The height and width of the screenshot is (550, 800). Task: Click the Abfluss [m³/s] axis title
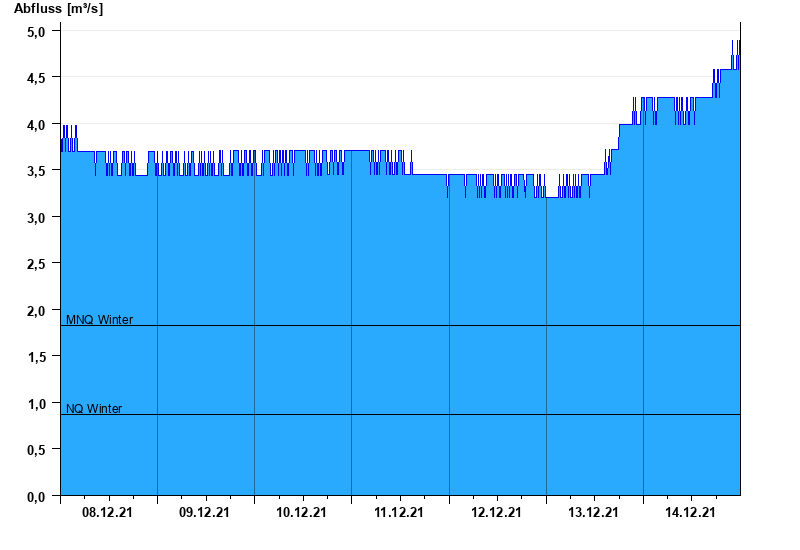(x=58, y=8)
